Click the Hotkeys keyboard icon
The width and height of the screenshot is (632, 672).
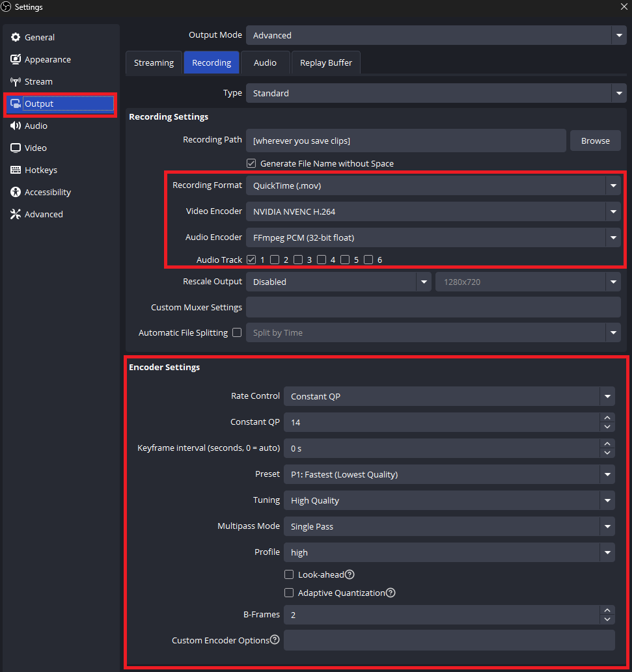(x=16, y=170)
